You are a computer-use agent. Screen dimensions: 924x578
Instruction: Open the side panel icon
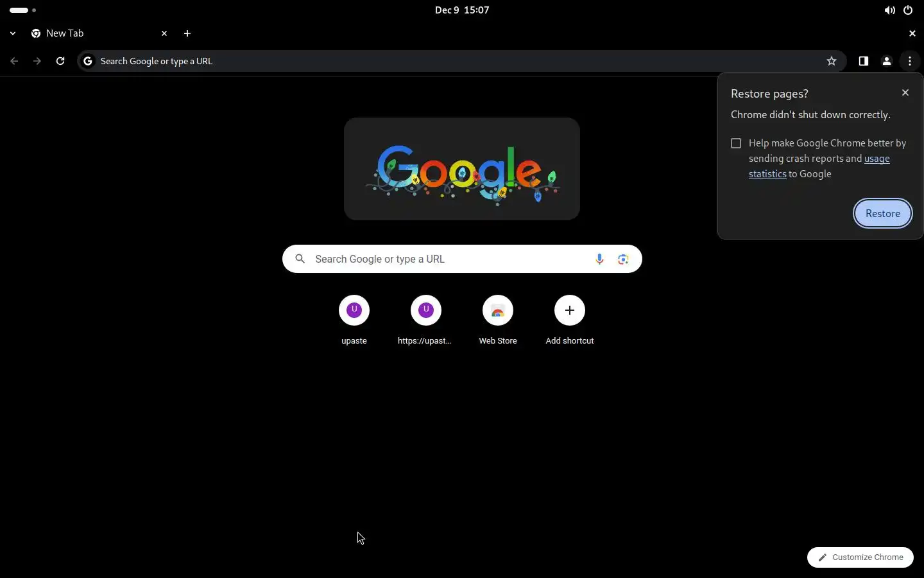pos(864,61)
